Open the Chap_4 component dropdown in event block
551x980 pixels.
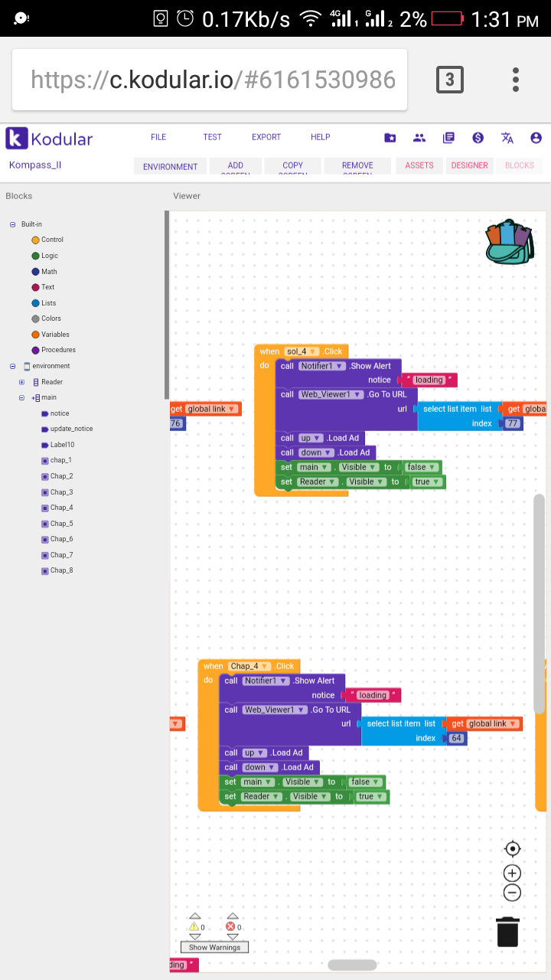point(249,666)
